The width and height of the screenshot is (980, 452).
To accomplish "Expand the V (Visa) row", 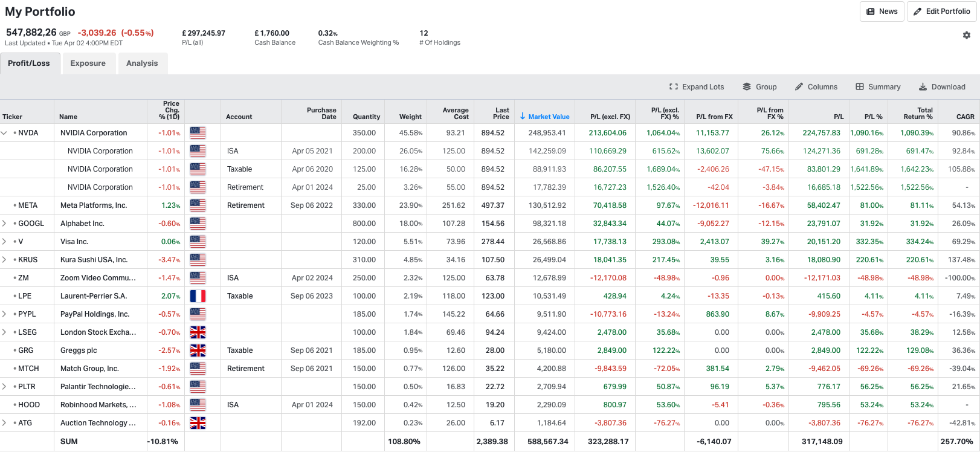I will pos(4,242).
